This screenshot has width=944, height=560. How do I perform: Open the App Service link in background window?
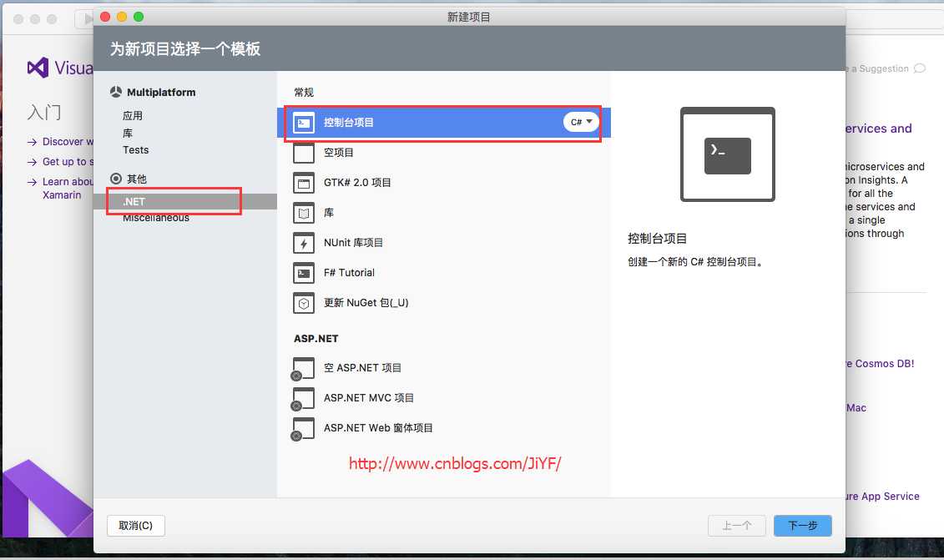coord(882,497)
